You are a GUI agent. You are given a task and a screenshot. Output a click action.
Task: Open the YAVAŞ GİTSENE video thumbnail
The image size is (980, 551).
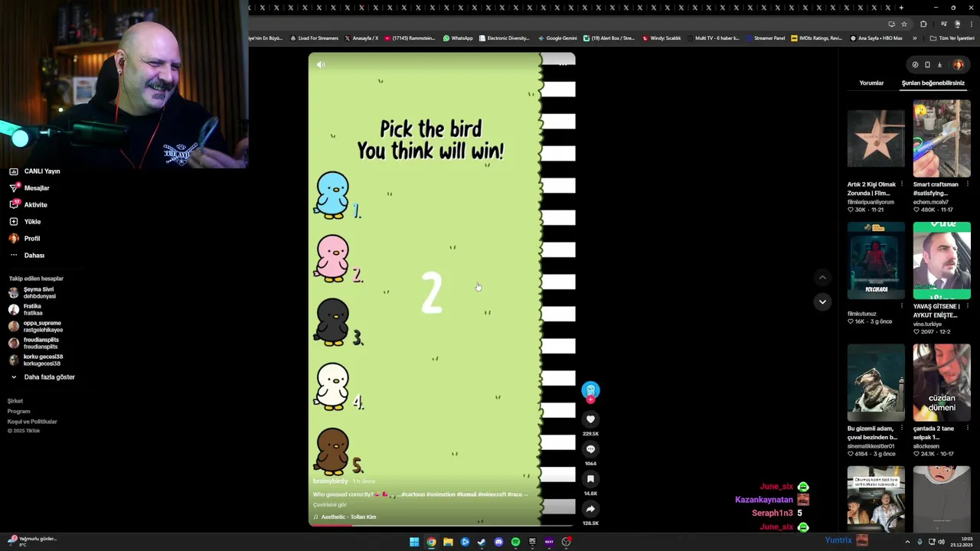click(942, 261)
